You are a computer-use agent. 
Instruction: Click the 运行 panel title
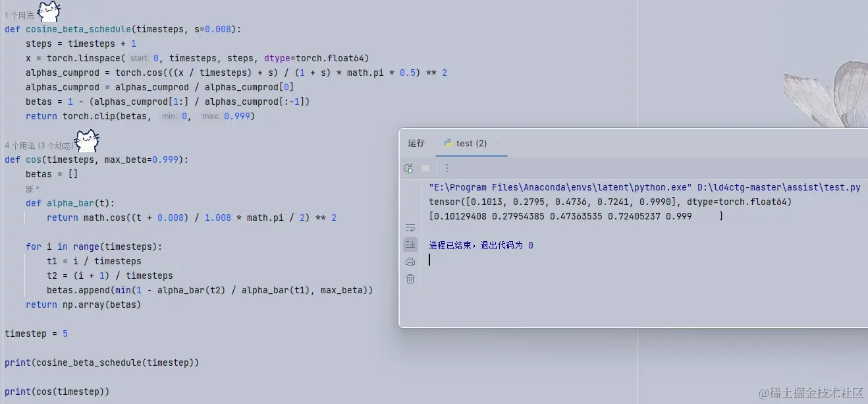click(416, 143)
